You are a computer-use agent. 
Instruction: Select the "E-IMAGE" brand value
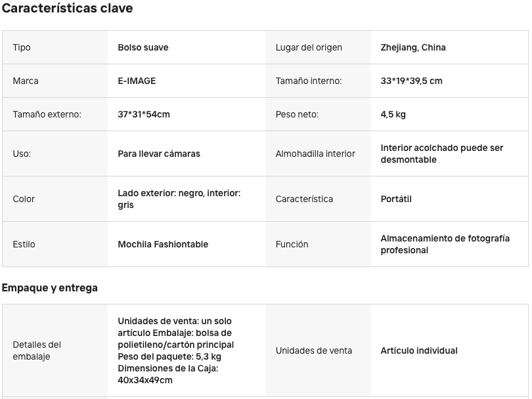[x=137, y=81]
